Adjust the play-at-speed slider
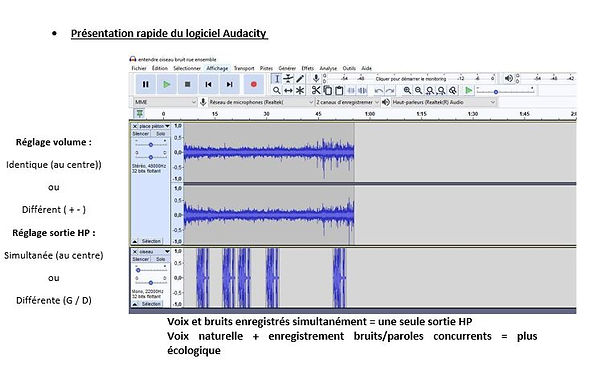The width and height of the screenshot is (600, 379). [505, 91]
